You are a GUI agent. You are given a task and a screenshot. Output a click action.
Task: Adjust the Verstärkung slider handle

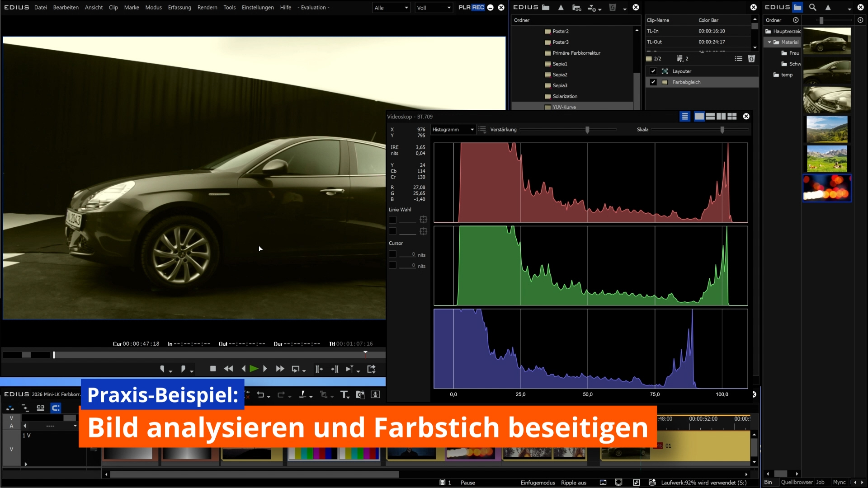587,130
